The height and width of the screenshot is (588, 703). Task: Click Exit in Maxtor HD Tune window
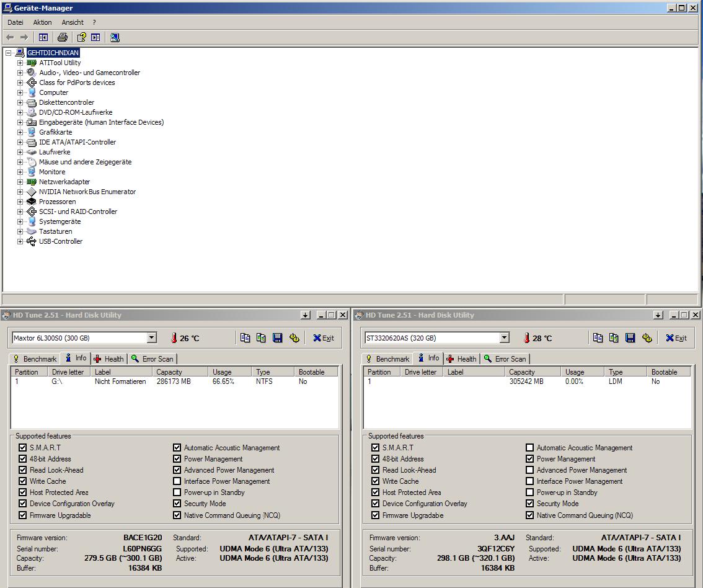[323, 338]
